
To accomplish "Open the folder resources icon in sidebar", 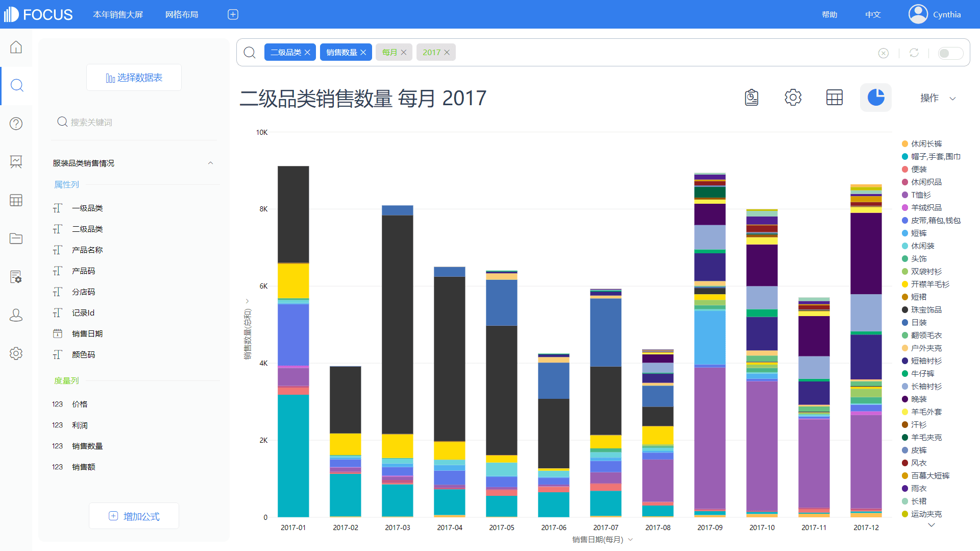I will (x=16, y=238).
